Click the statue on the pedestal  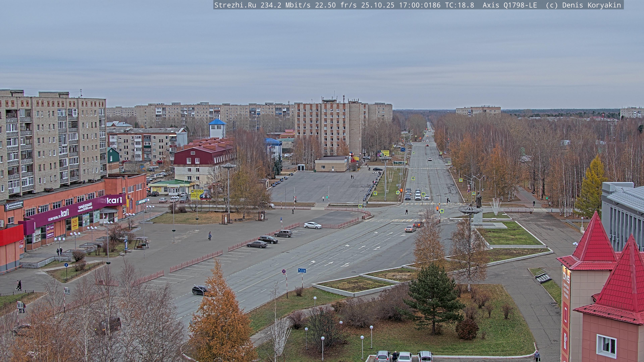tap(478, 200)
